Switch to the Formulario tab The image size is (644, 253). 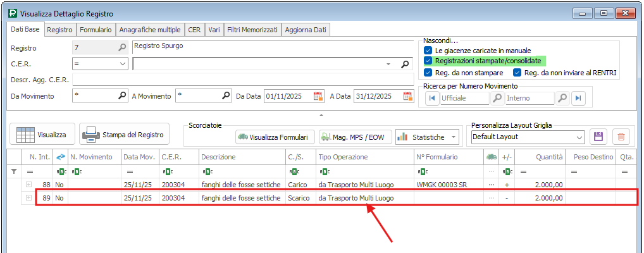pos(96,30)
